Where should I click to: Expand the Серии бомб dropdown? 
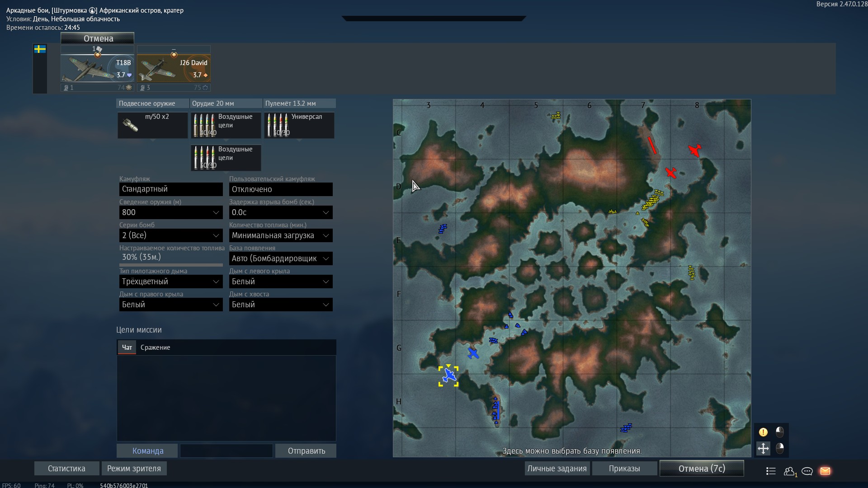coord(171,235)
